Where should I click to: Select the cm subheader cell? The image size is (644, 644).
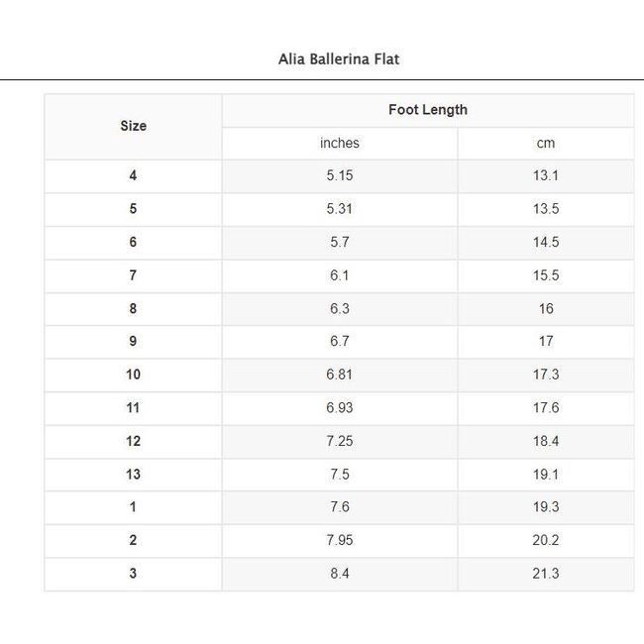[545, 143]
